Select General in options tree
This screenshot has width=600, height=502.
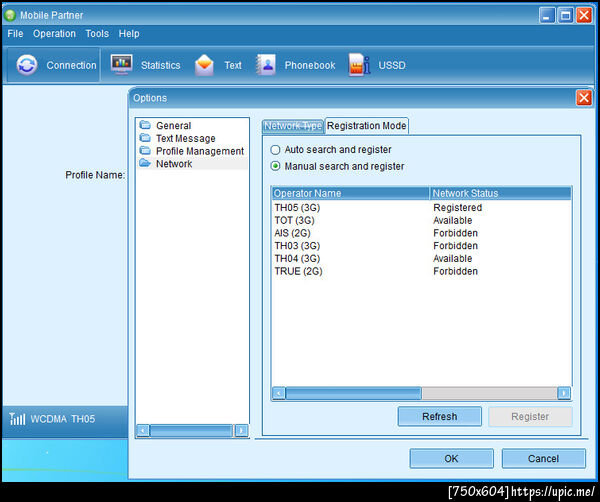click(173, 126)
